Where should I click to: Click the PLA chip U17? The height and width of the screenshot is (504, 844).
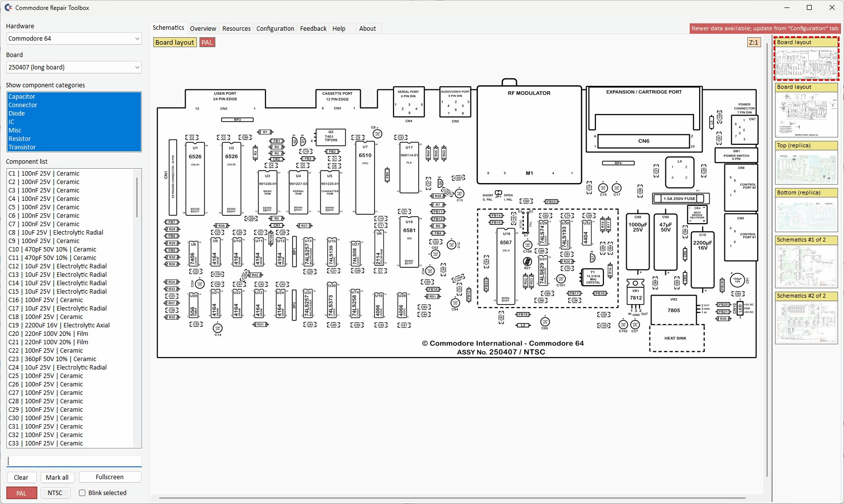tap(409, 168)
